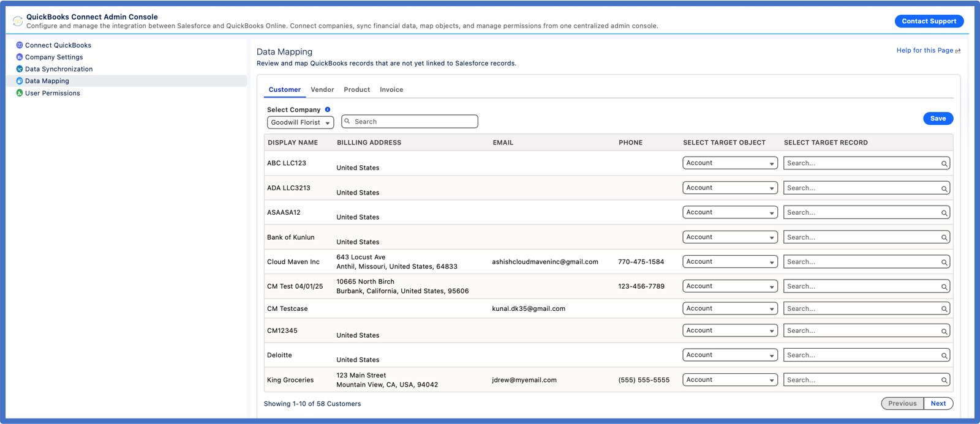980x424 pixels.
Task: Open target object dropdown for Deloitte
Action: (730, 355)
